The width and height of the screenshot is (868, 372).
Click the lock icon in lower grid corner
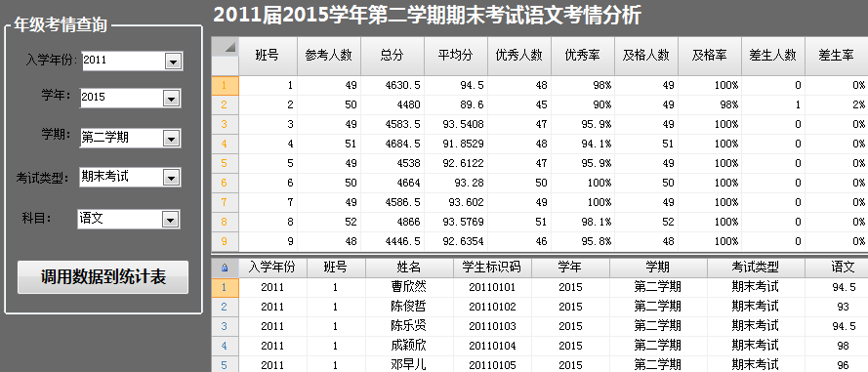point(225,268)
